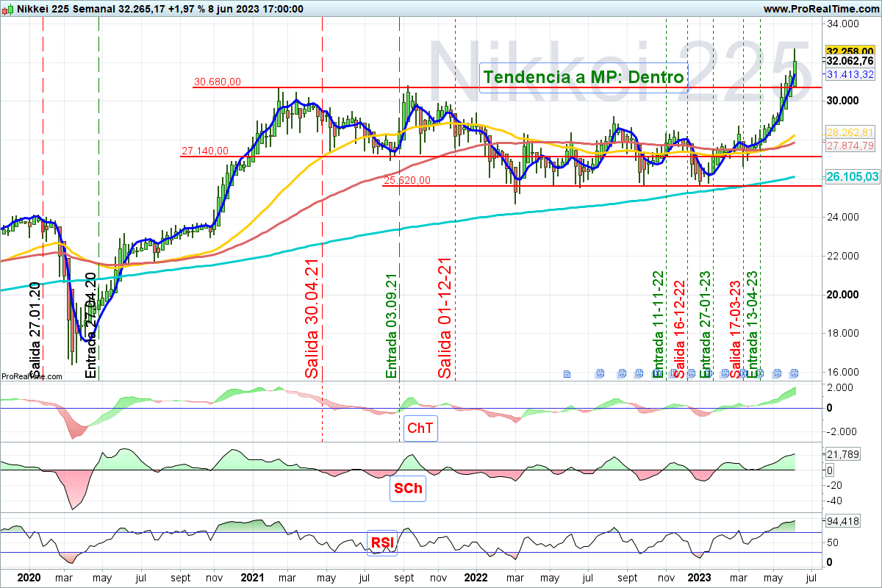Select the 'Salida 01-12-21' vertical marker label

(x=445, y=318)
